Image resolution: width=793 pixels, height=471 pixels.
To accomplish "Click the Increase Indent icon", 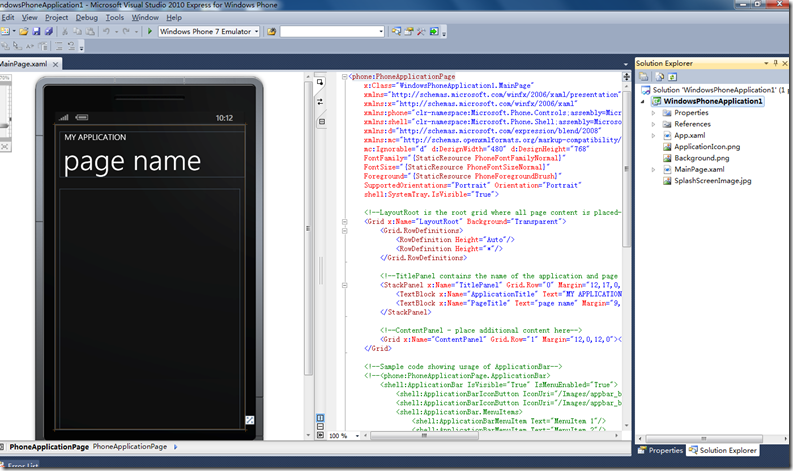I will click(71, 46).
